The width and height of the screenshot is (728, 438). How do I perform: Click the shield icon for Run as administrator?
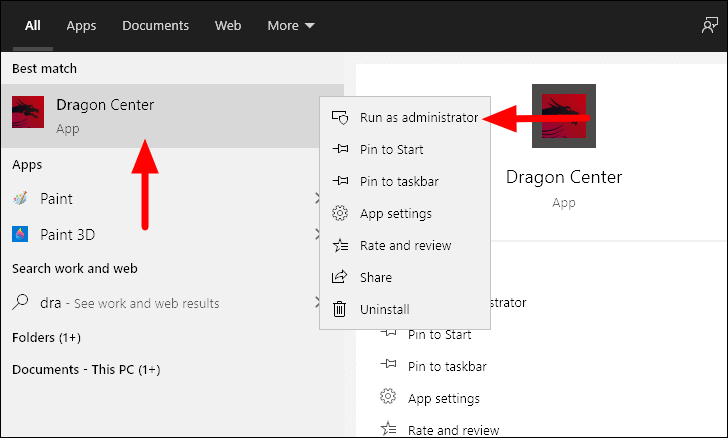pos(340,118)
